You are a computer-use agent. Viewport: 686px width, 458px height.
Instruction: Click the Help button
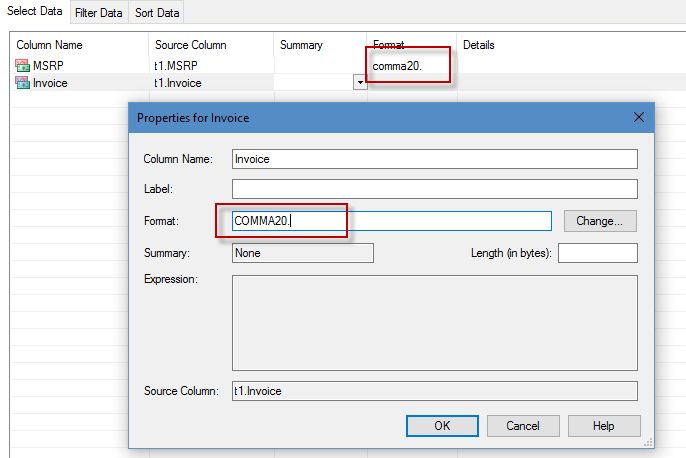coord(604,426)
